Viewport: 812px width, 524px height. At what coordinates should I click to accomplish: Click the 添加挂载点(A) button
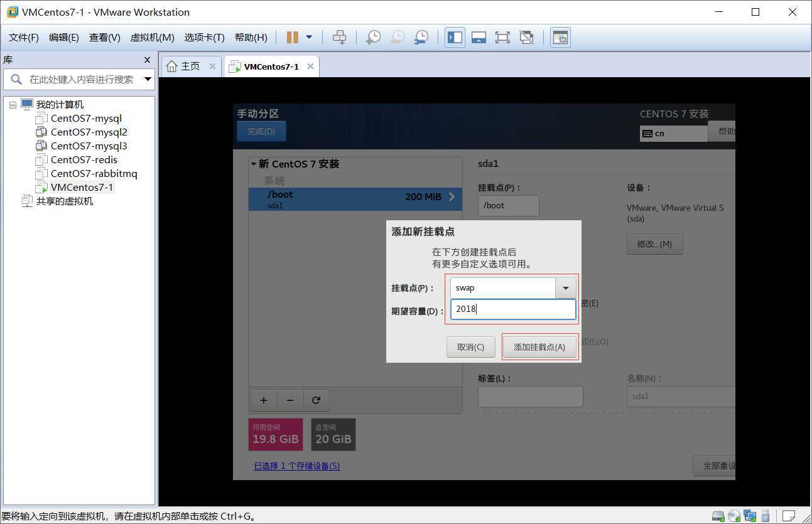pos(539,347)
